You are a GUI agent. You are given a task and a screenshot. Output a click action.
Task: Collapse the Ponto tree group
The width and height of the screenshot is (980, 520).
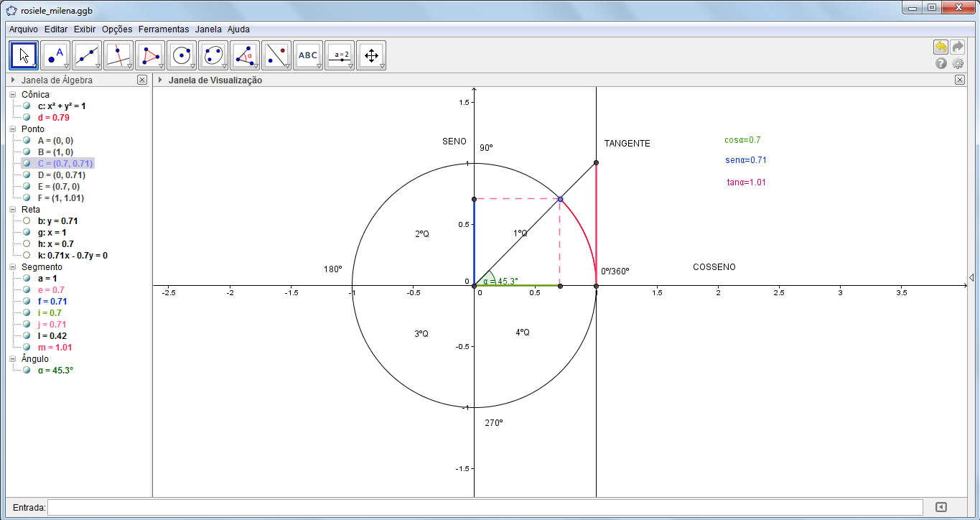coord(13,129)
